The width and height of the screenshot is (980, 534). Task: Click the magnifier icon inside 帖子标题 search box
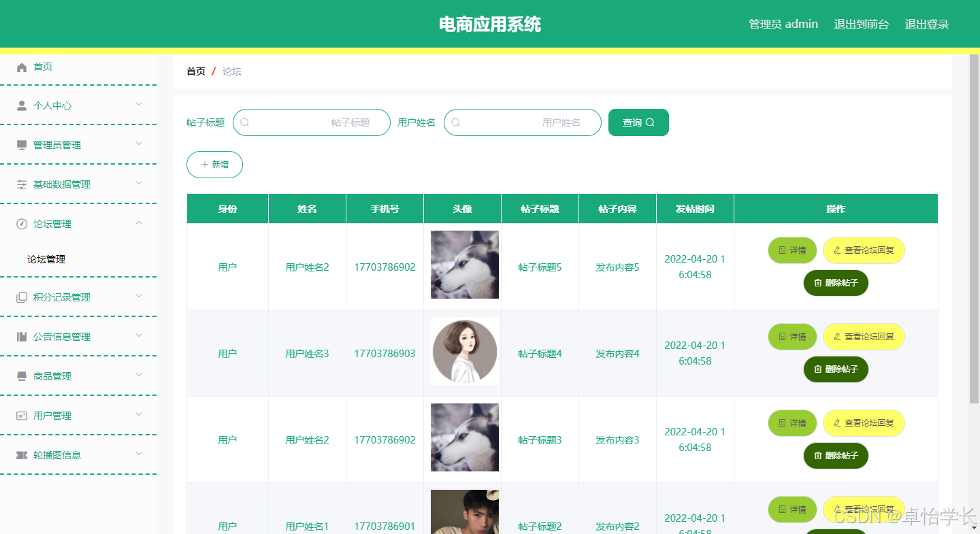click(244, 122)
